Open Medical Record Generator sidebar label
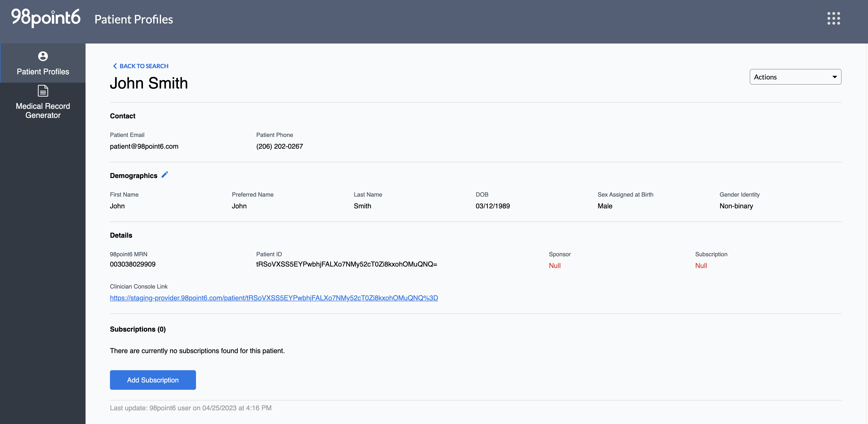This screenshot has width=868, height=424. click(x=43, y=111)
